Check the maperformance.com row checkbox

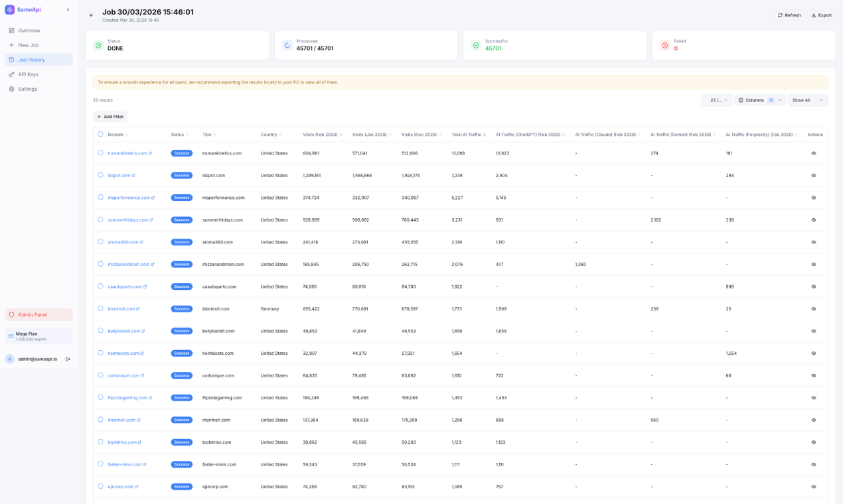coord(101,197)
